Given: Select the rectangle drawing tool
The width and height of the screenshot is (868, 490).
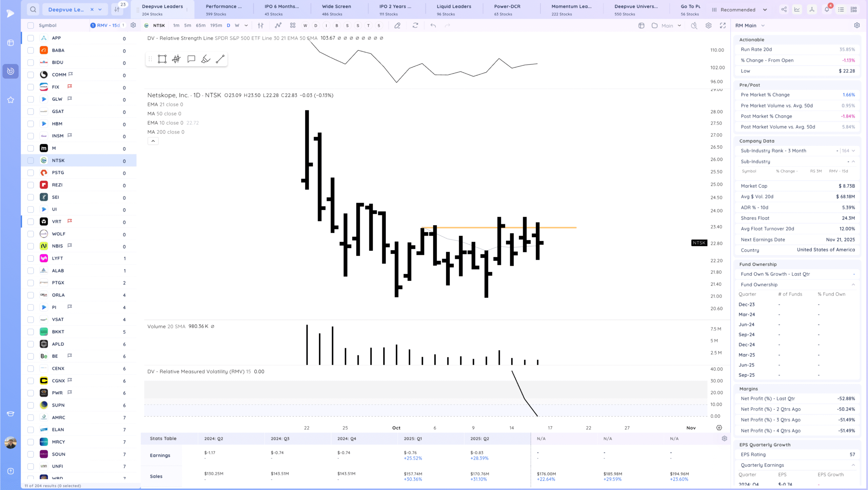Looking at the screenshot, I should pos(162,59).
